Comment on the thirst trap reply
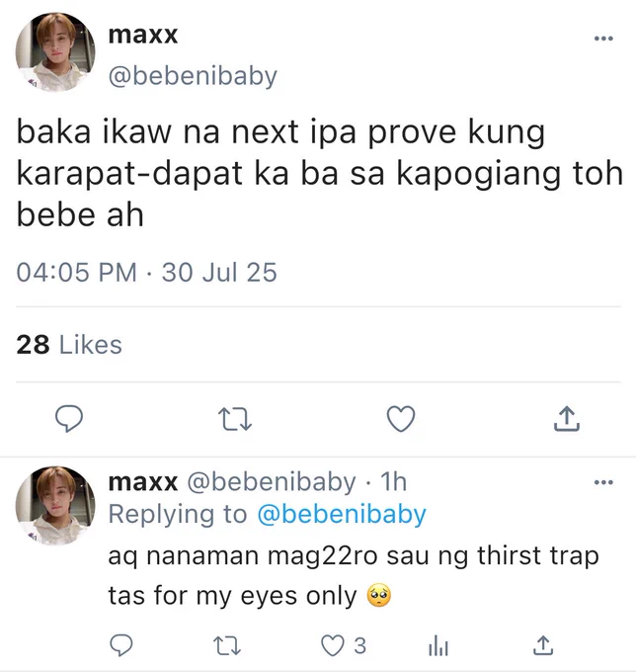Image resolution: width=636 pixels, height=672 pixels. tap(121, 645)
